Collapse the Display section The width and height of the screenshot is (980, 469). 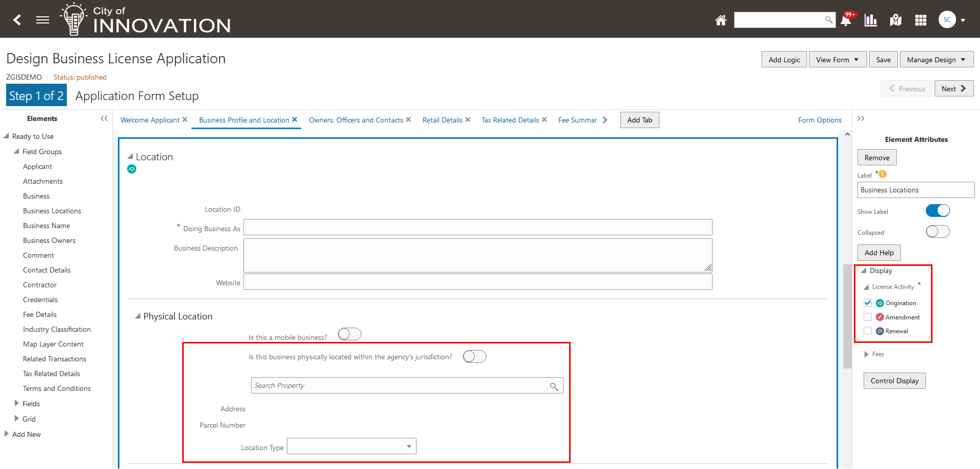pos(864,270)
